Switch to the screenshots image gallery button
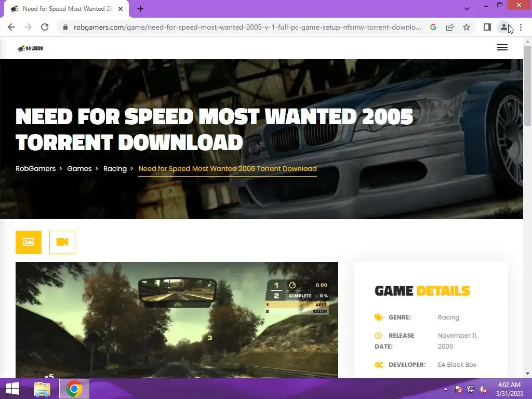 [x=29, y=242]
